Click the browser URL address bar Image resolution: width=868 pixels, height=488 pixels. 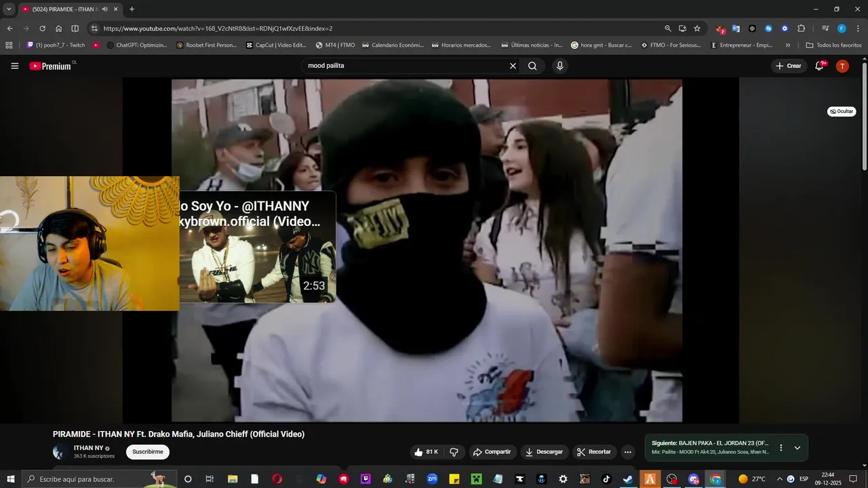380,28
